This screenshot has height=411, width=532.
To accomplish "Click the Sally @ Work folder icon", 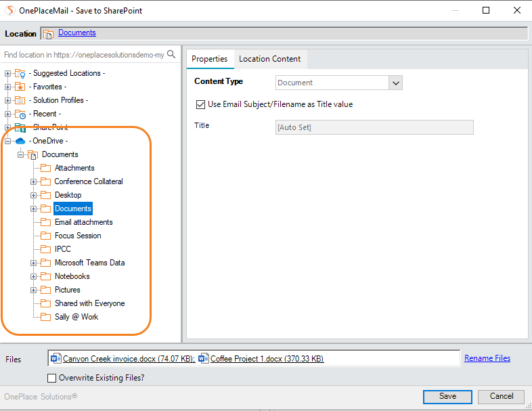I will tap(46, 317).
